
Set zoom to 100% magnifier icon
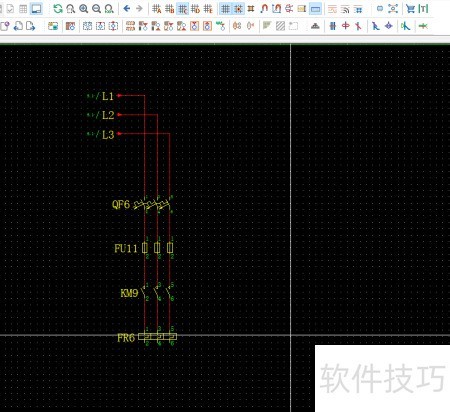click(109, 9)
